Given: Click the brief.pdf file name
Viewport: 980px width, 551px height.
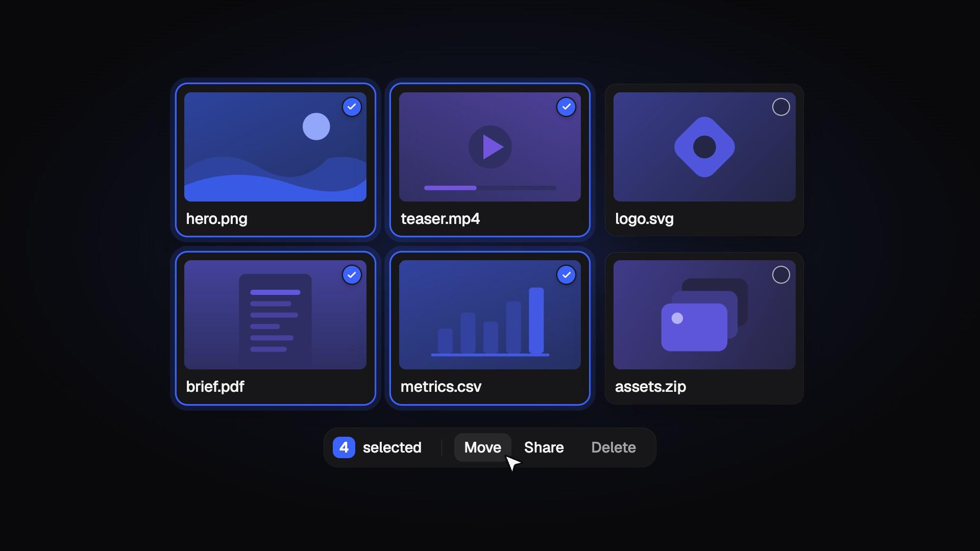Looking at the screenshot, I should pyautogui.click(x=215, y=387).
